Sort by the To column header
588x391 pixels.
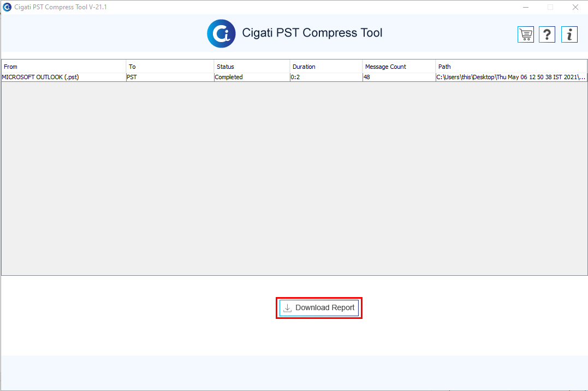170,67
